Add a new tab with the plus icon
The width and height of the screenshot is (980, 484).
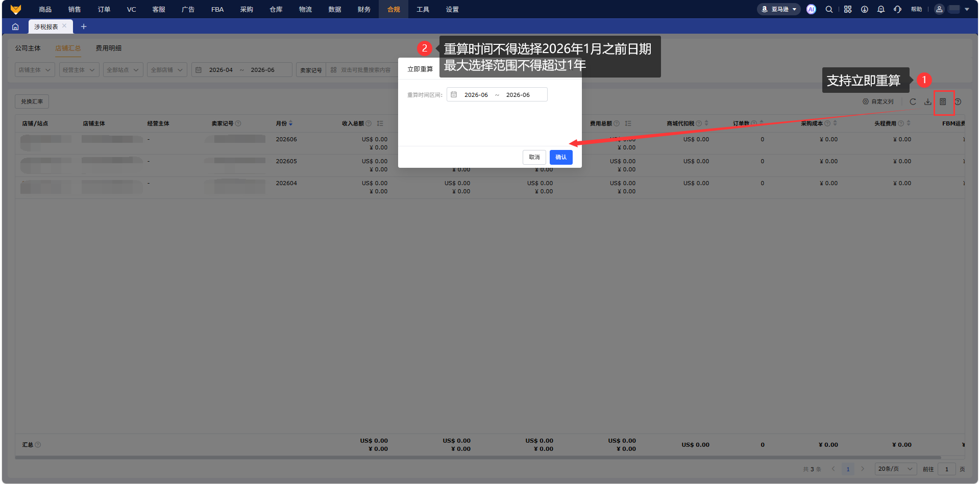pyautogui.click(x=84, y=27)
